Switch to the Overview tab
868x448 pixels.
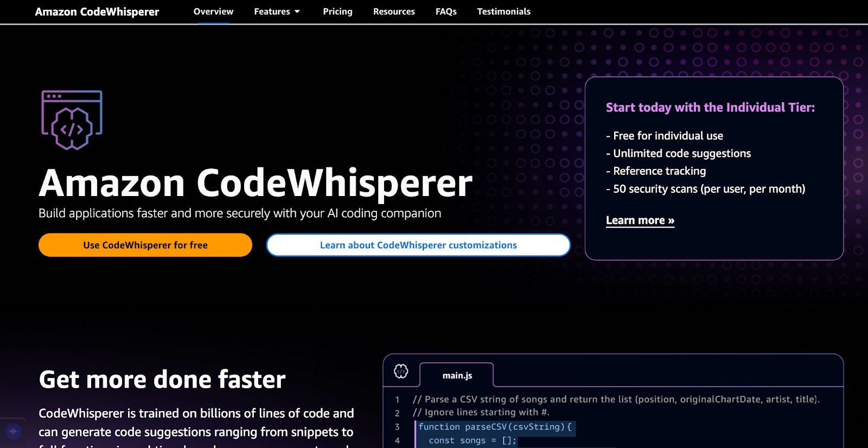tap(213, 12)
